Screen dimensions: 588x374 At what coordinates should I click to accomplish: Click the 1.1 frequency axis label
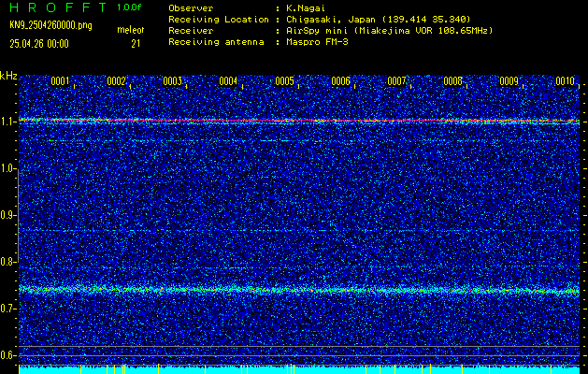pos(7,122)
